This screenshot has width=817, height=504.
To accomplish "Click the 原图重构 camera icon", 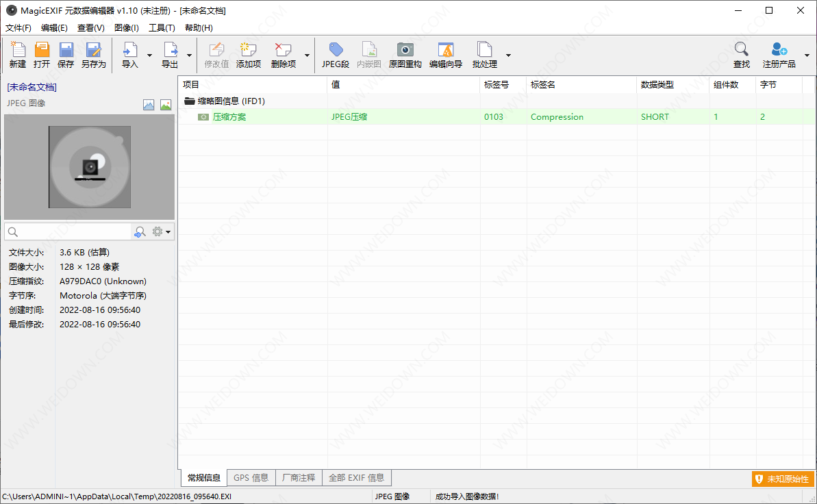I will [405, 49].
